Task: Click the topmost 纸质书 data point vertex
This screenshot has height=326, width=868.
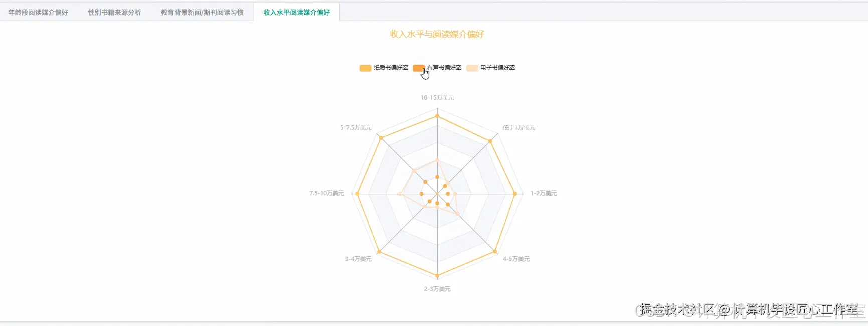Action: coord(437,115)
